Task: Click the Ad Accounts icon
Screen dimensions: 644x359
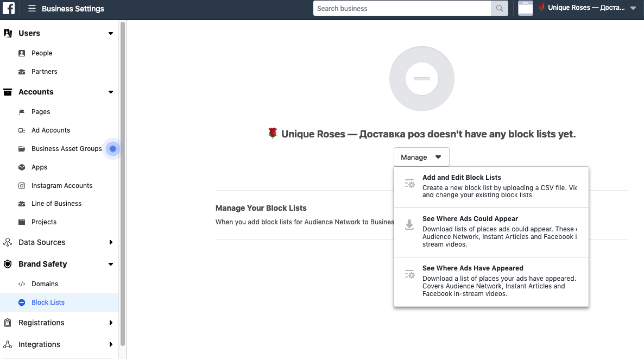Action: tap(22, 130)
